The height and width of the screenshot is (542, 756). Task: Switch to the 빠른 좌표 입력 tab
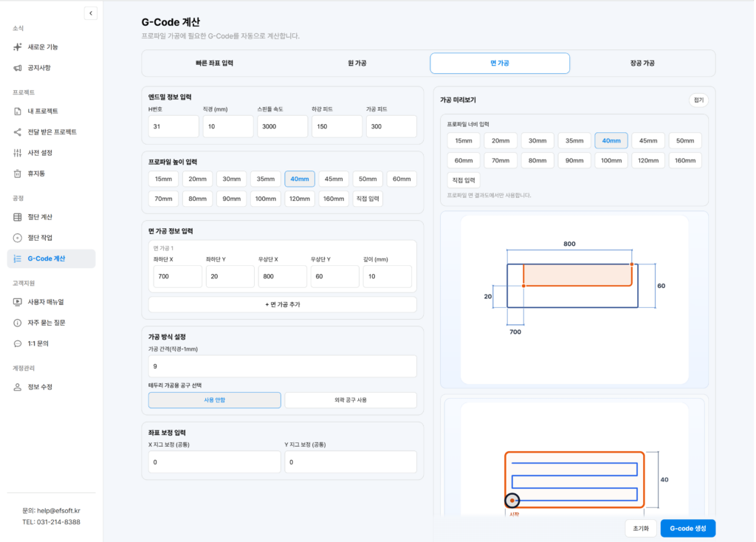coord(214,64)
